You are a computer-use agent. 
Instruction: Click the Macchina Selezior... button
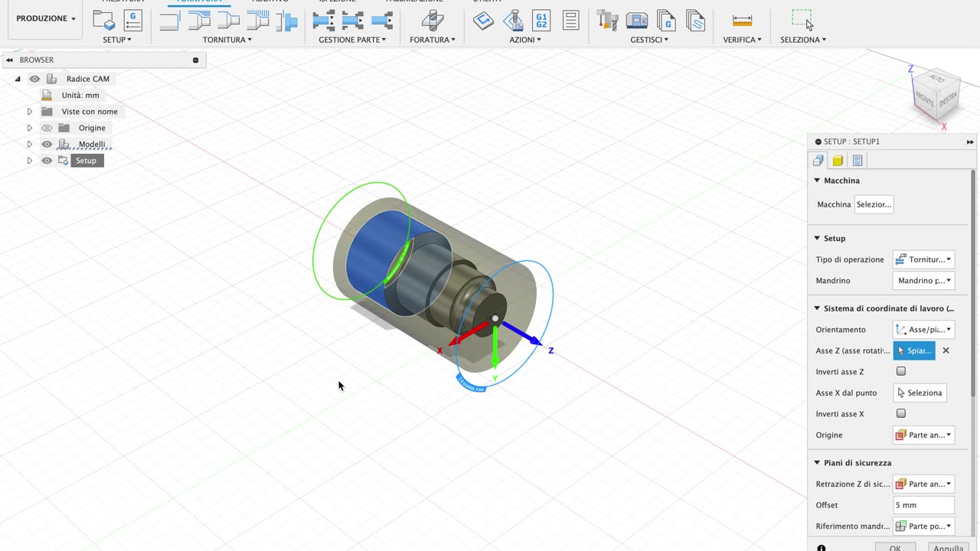[x=874, y=204]
